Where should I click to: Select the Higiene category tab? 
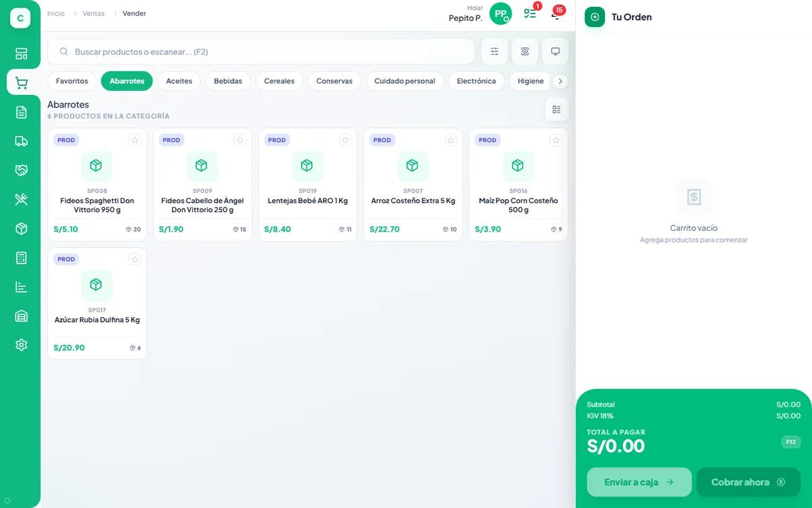[x=531, y=81]
